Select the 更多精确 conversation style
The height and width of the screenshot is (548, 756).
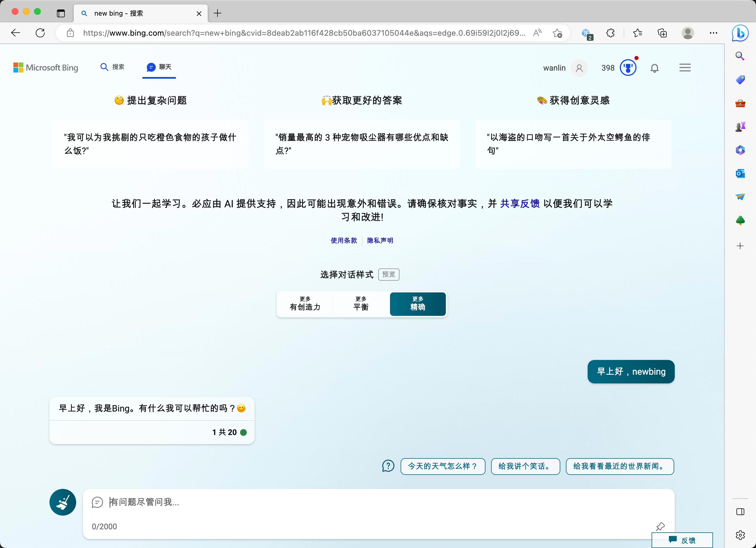tap(417, 304)
